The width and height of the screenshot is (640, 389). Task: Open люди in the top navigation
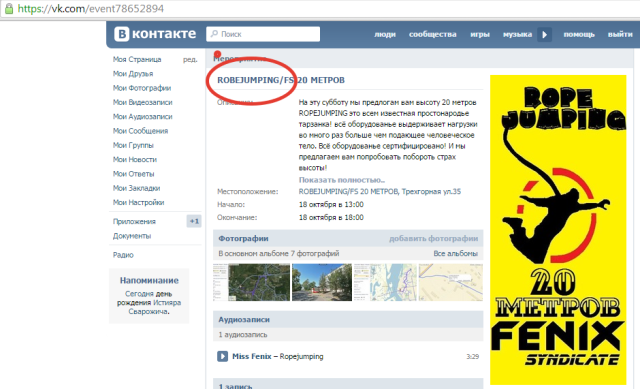click(x=385, y=34)
